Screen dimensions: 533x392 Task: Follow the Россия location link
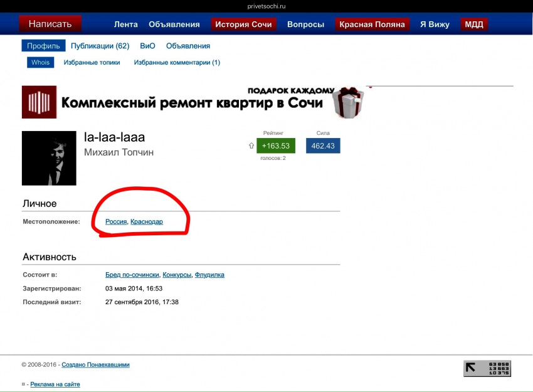pyautogui.click(x=116, y=221)
